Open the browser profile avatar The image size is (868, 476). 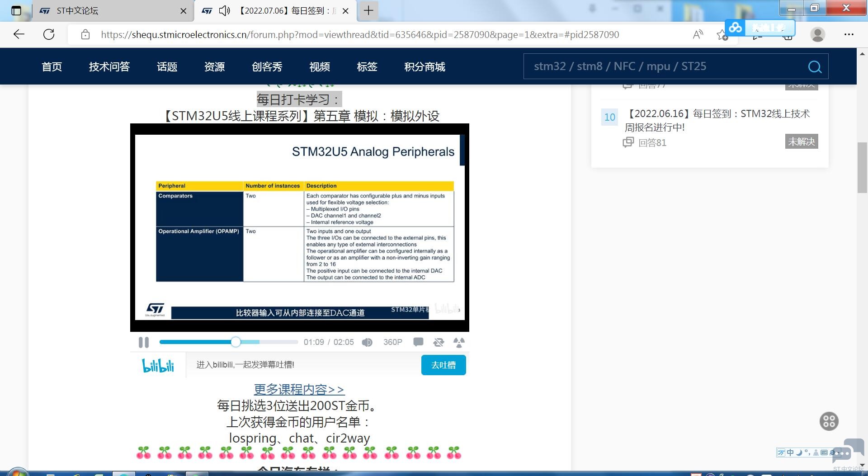817,34
